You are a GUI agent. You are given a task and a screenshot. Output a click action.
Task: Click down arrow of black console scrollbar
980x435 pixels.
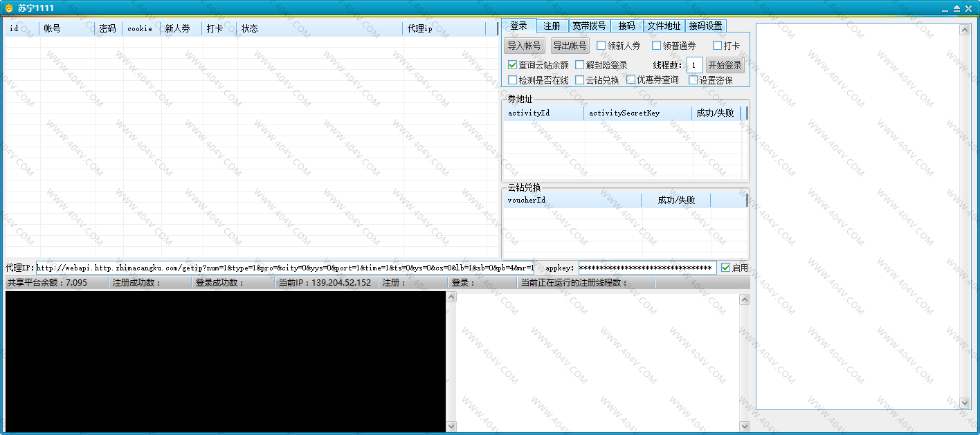pyautogui.click(x=451, y=426)
